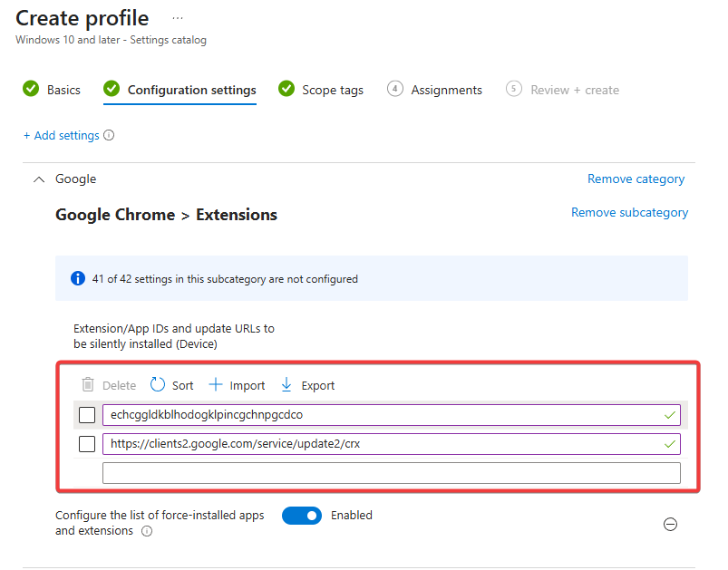The width and height of the screenshot is (728, 570).
Task: Click the blue info icon in the banner
Action: point(78,278)
